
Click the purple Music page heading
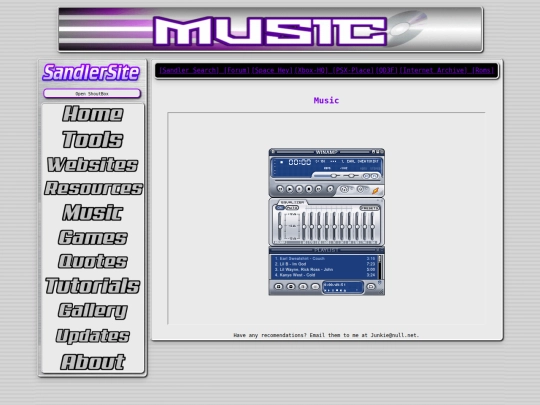[326, 100]
